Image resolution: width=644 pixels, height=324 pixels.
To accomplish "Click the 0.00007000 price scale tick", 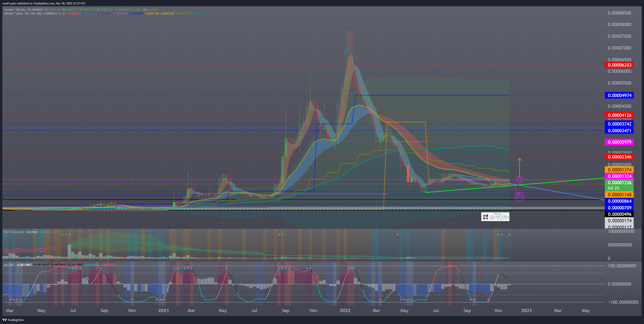I will tap(619, 48).
